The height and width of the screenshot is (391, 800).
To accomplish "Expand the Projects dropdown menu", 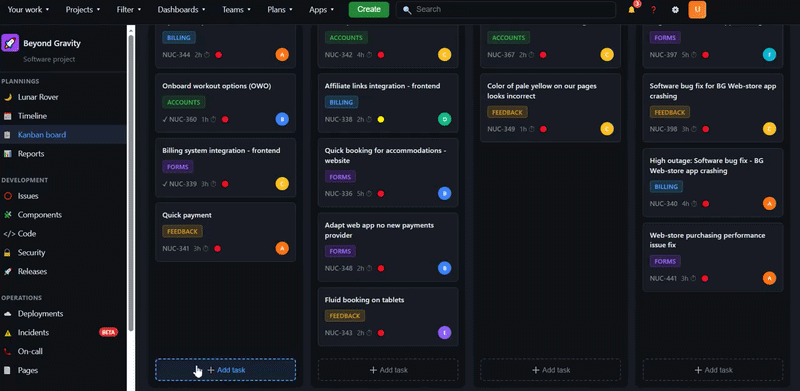I will click(83, 10).
